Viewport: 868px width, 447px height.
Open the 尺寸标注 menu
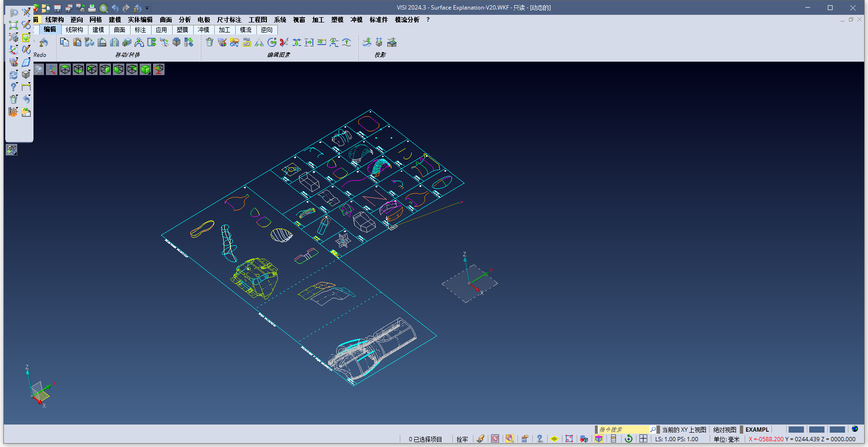click(229, 20)
